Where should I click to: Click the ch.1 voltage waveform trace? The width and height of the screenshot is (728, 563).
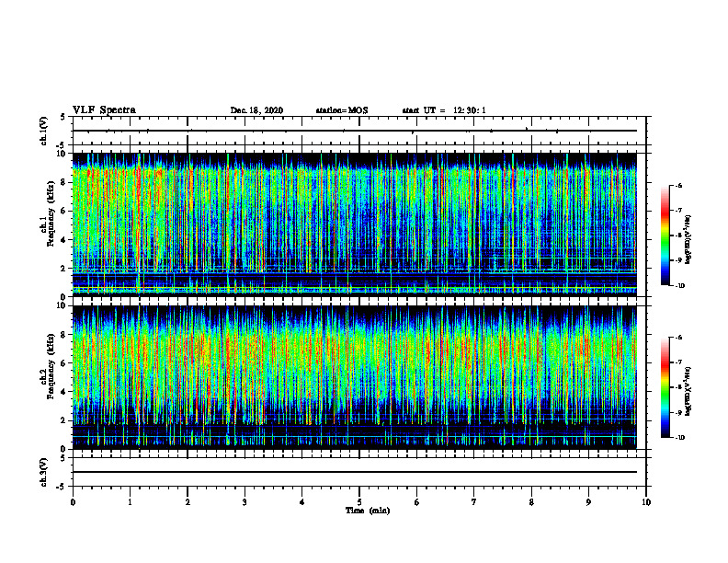click(x=355, y=131)
